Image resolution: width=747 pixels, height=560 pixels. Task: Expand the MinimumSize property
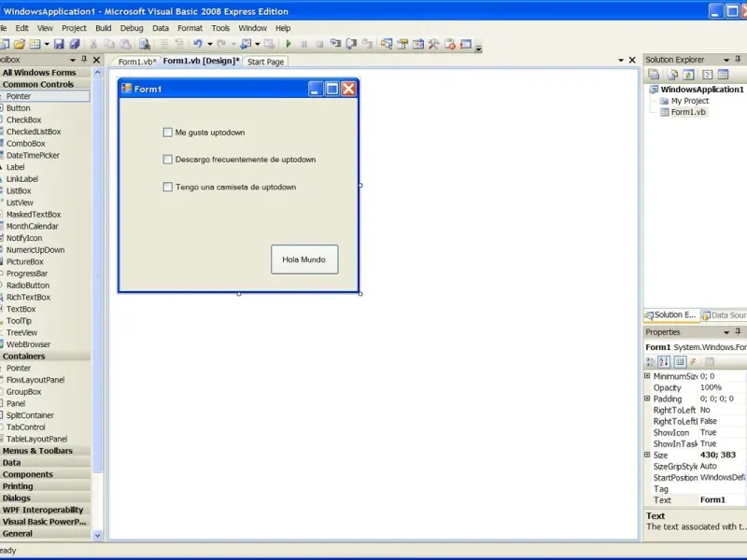coord(647,376)
